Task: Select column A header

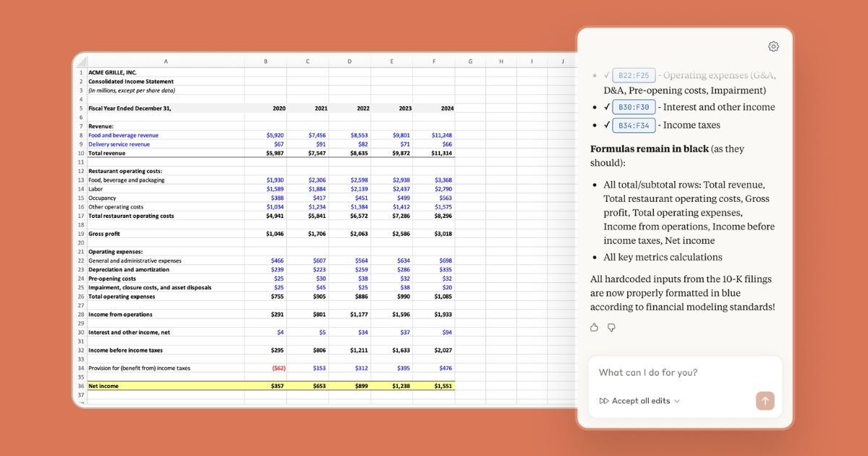Action: click(166, 62)
